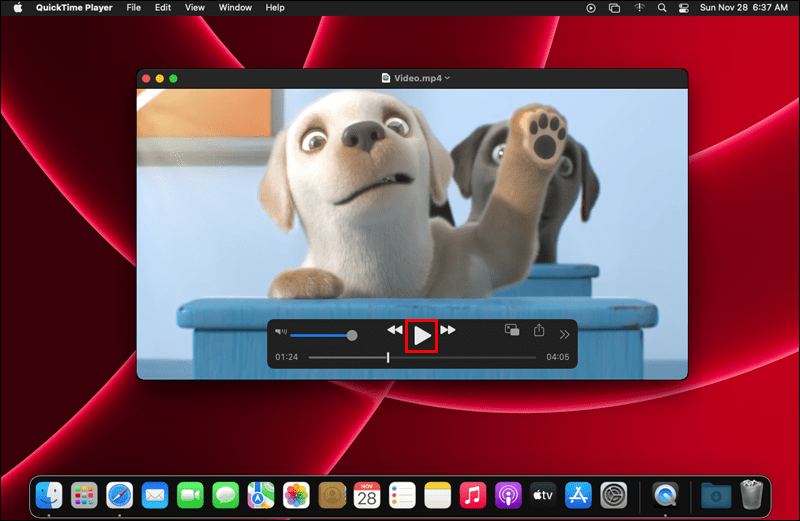The width and height of the screenshot is (800, 521).
Task: Open Music from the Dock
Action: click(x=472, y=495)
